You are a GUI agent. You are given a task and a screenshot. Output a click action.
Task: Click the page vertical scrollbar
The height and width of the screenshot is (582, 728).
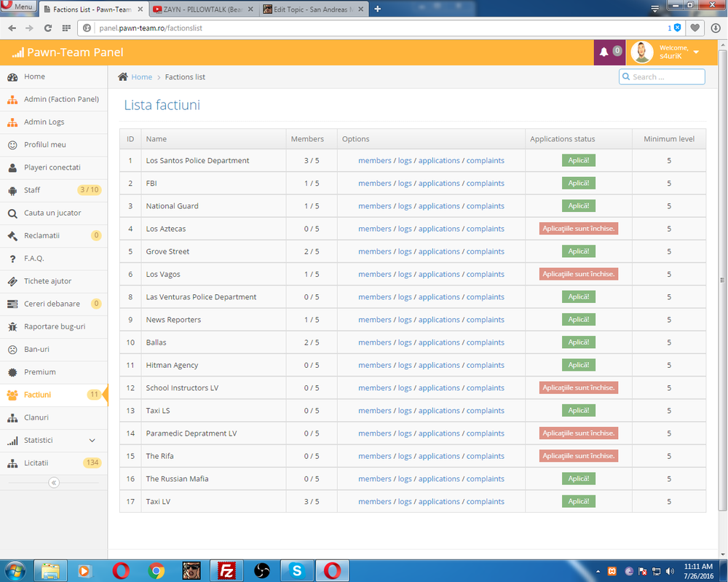tap(722, 279)
